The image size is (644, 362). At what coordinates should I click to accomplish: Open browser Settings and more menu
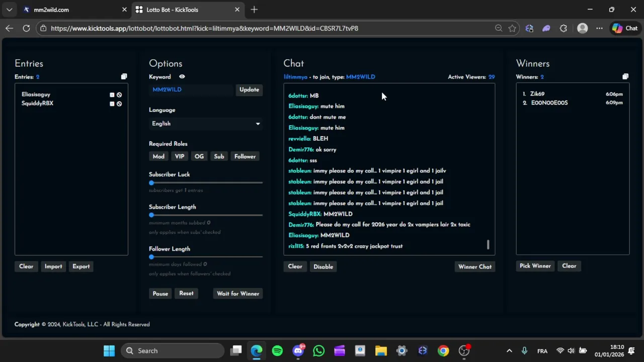(x=599, y=28)
